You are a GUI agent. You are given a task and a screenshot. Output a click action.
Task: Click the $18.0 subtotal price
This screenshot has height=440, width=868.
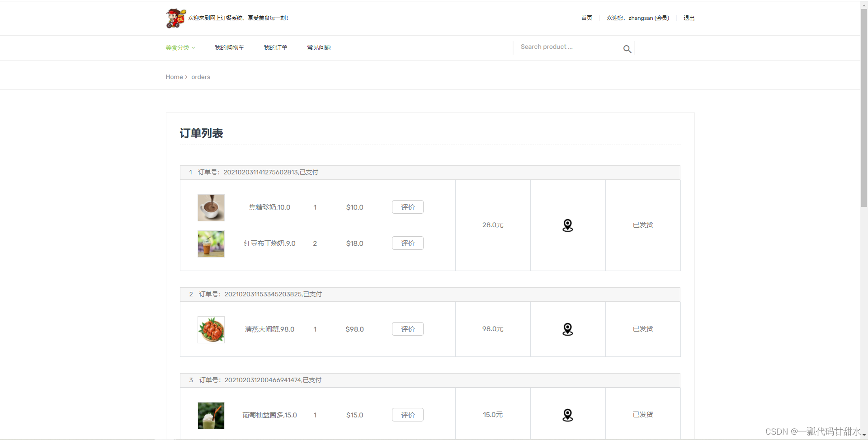point(355,243)
